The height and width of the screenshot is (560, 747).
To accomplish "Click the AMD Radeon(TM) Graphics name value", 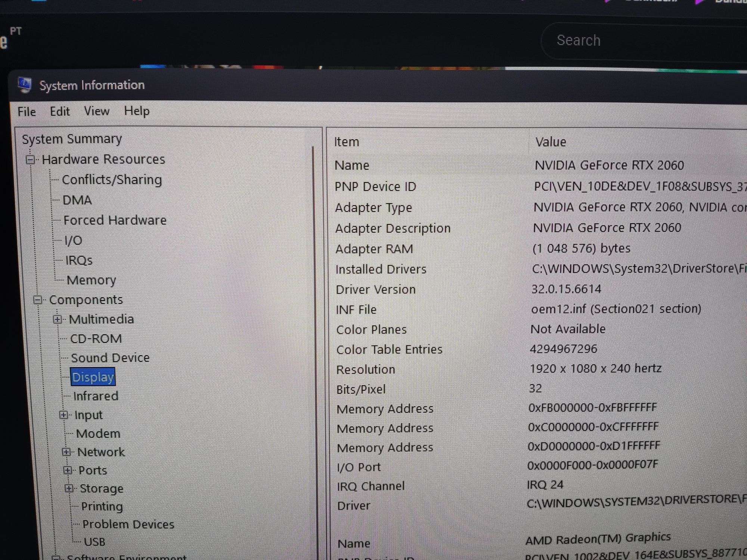I will pyautogui.click(x=598, y=539).
